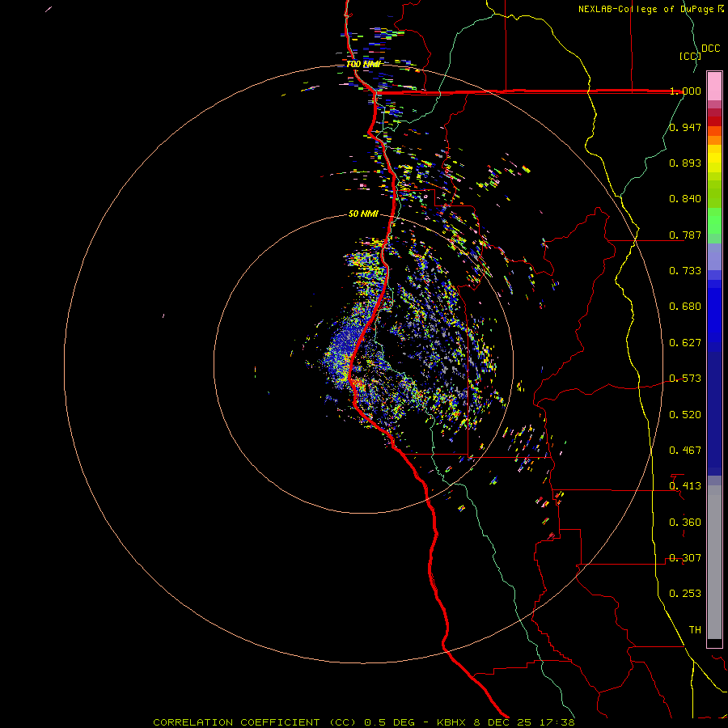Click the [CC] units label by the legend
728x728 pixels.
[689, 56]
